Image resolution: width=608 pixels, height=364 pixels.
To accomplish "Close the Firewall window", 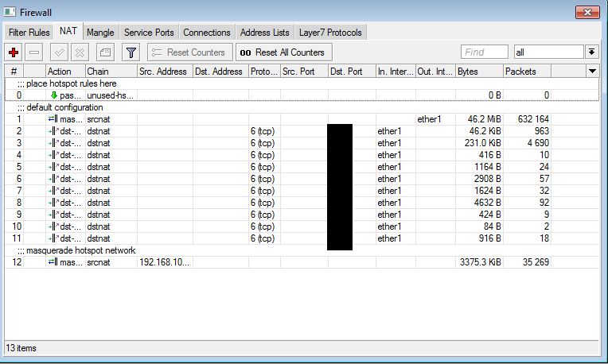I will click(x=587, y=13).
